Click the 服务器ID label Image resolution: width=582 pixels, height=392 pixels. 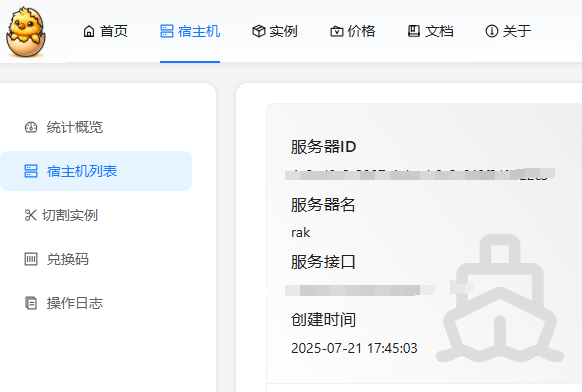[x=323, y=147]
